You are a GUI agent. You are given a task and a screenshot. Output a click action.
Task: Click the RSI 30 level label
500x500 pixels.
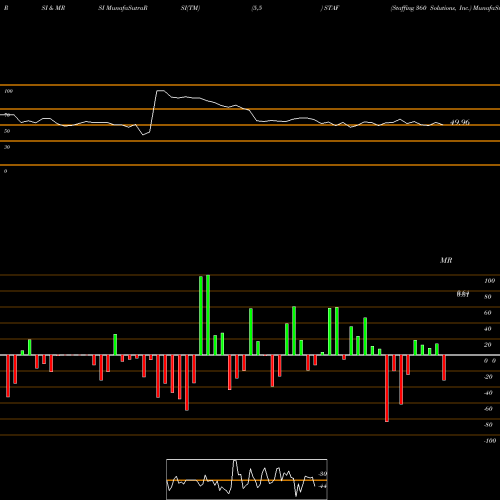pyautogui.click(x=7, y=147)
